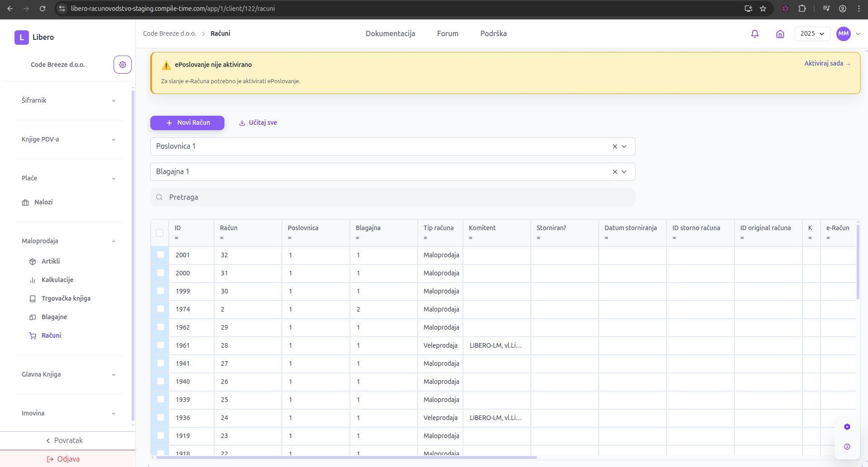Open the notifications bell
The width and height of the screenshot is (868, 467).
[x=754, y=34]
